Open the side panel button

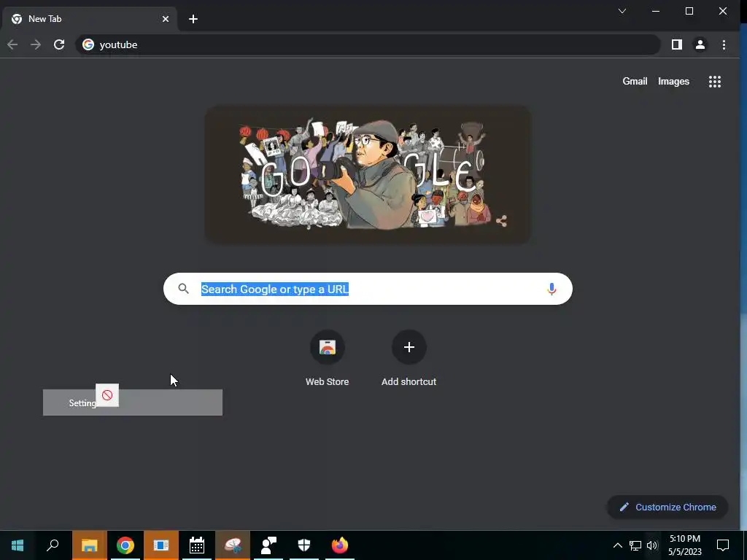pyautogui.click(x=676, y=44)
